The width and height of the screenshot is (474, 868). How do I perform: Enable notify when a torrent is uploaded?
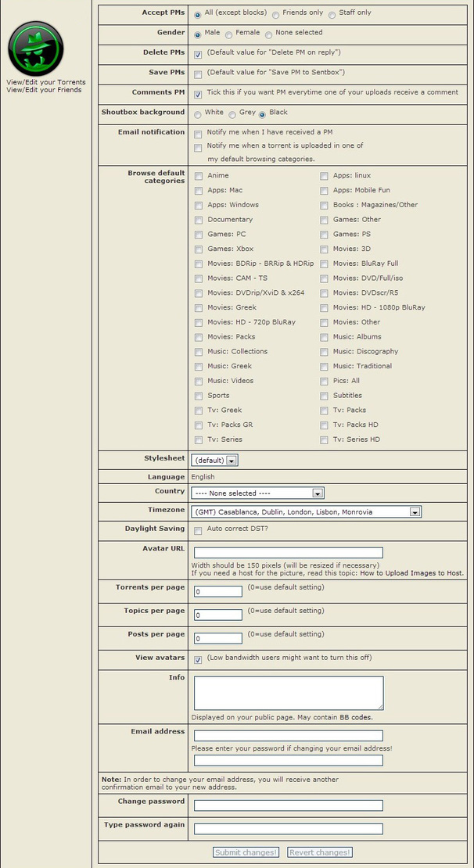198,148
